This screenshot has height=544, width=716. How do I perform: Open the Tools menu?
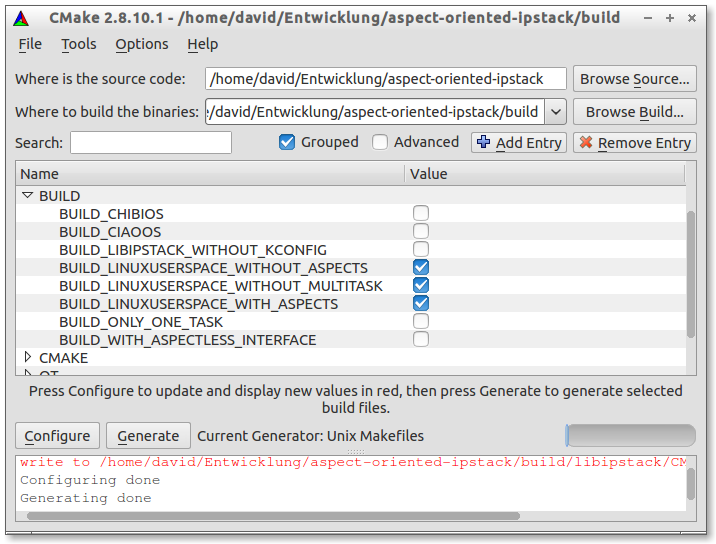[79, 44]
